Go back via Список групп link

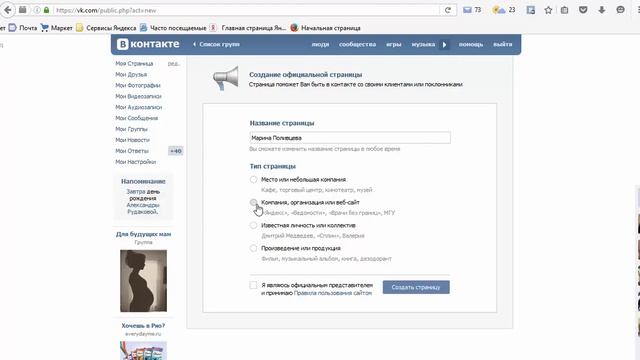216,44
